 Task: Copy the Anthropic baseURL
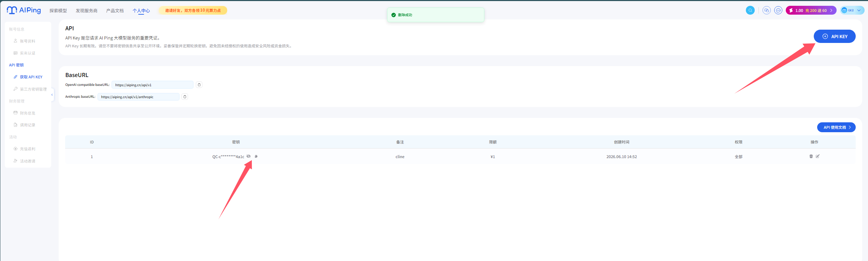(185, 97)
